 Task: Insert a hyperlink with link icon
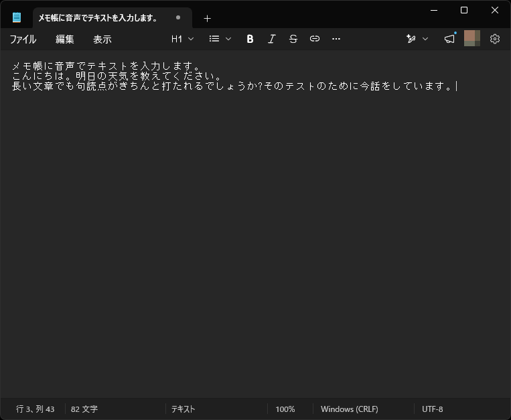coord(315,39)
